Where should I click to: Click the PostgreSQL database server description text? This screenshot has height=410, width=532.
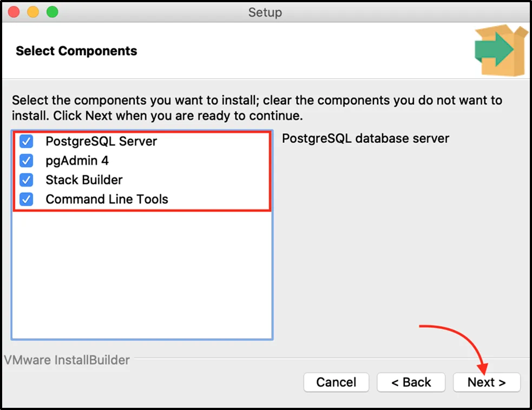click(x=366, y=138)
